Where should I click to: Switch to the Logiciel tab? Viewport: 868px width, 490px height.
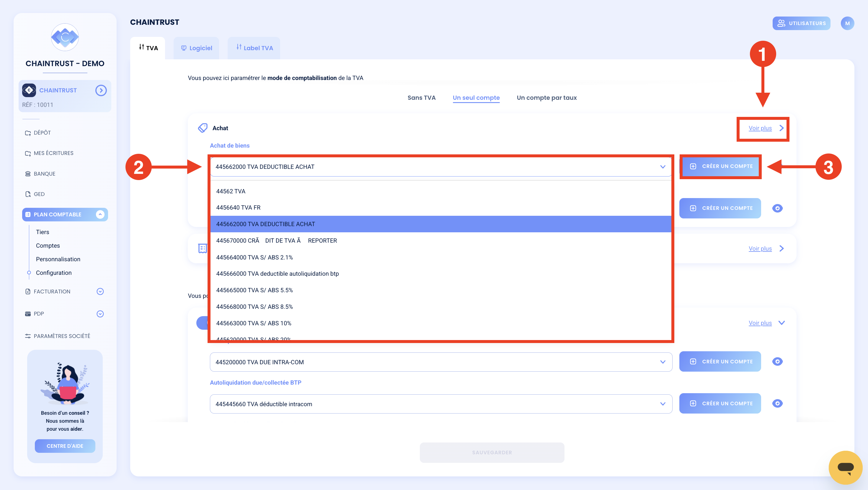[196, 48]
